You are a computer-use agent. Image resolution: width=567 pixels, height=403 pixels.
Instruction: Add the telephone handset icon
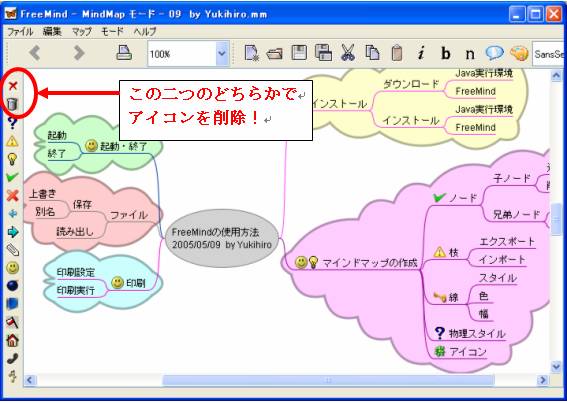pos(12,359)
